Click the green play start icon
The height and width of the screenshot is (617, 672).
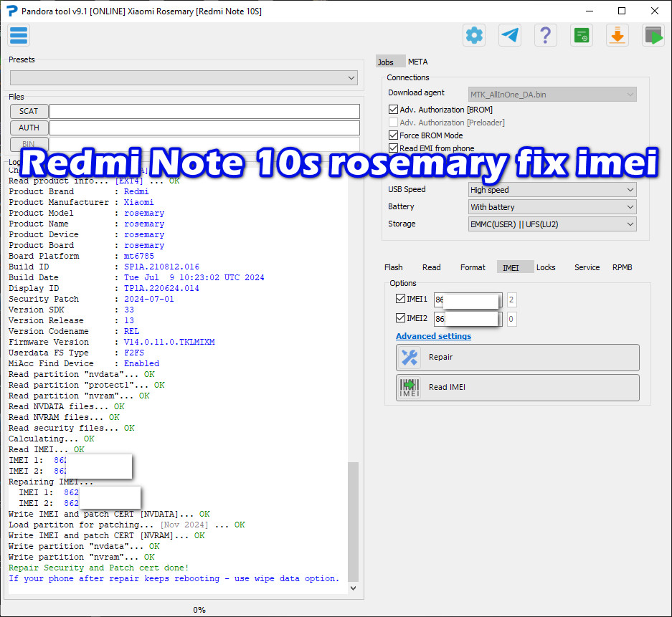(x=653, y=35)
